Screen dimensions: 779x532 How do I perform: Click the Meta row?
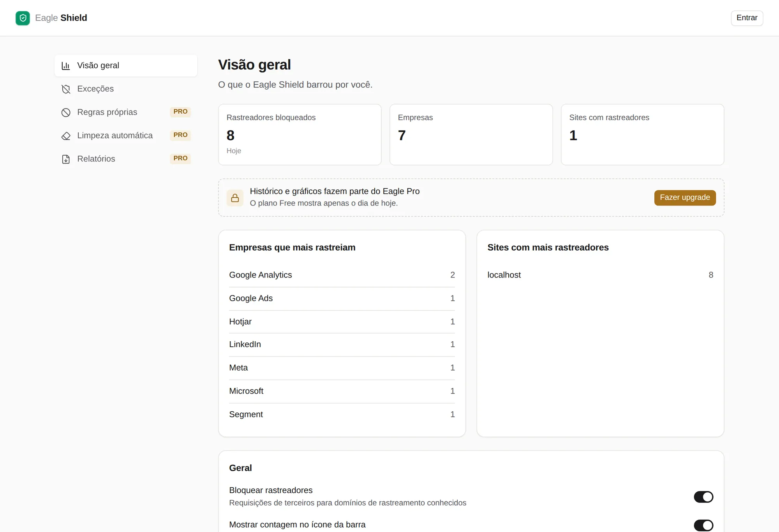click(x=342, y=368)
